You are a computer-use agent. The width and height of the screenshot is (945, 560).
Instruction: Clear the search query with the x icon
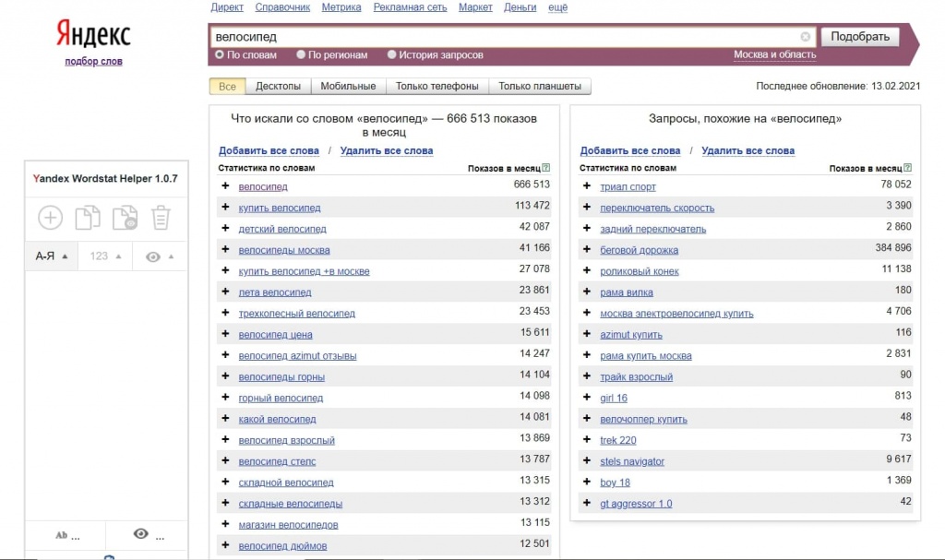pos(805,36)
